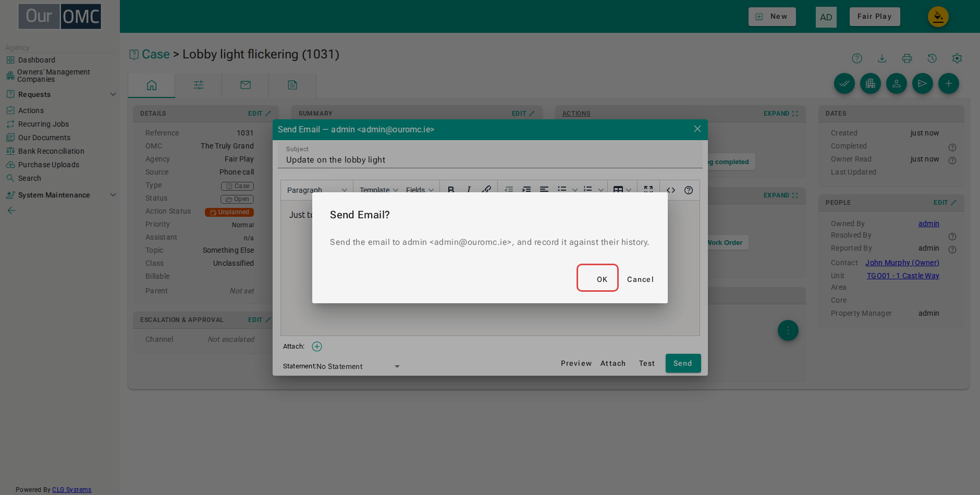Cancel the Send Email confirmation

click(x=640, y=279)
